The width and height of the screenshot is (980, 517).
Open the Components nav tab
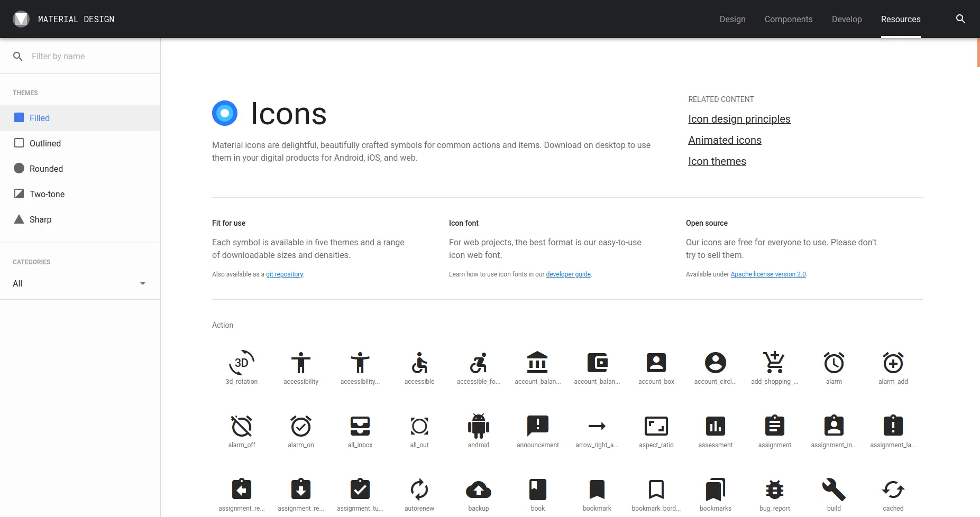click(x=789, y=19)
